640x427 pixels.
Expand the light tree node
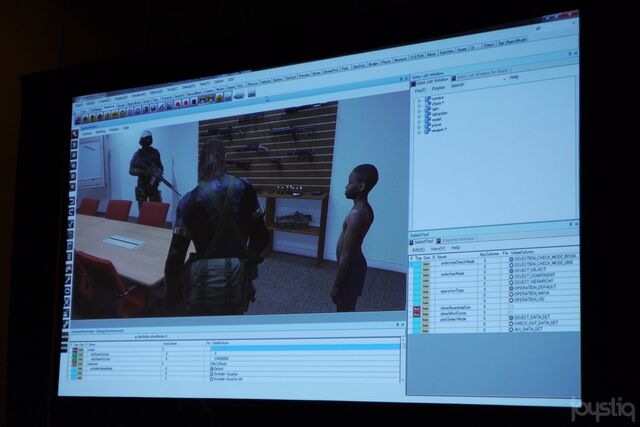point(419,111)
